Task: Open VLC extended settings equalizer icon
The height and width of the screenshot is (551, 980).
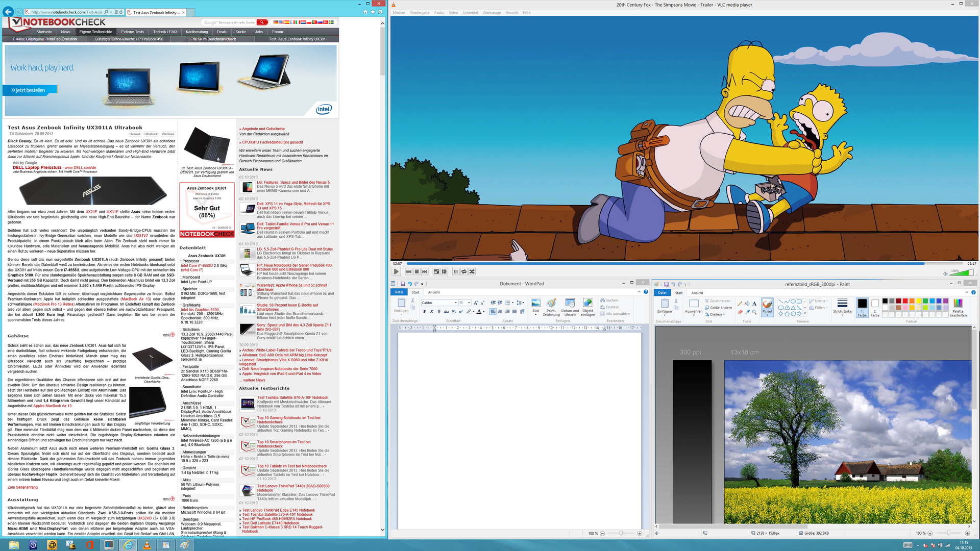Action: (444, 272)
